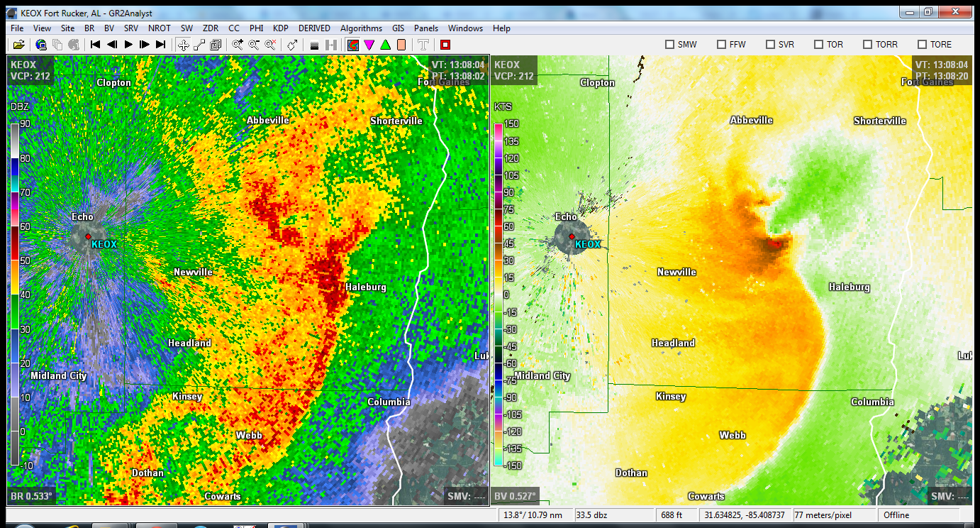Select the distance measuring line tool
The height and width of the screenshot is (528, 980).
pyautogui.click(x=199, y=45)
